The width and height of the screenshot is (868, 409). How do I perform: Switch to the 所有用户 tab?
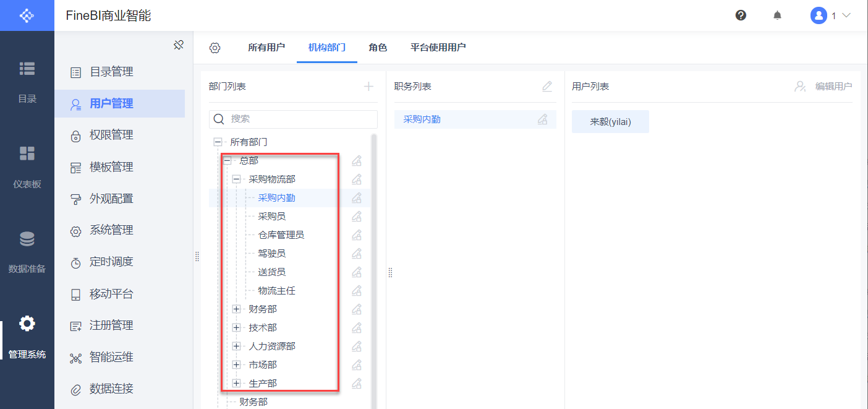click(x=266, y=48)
